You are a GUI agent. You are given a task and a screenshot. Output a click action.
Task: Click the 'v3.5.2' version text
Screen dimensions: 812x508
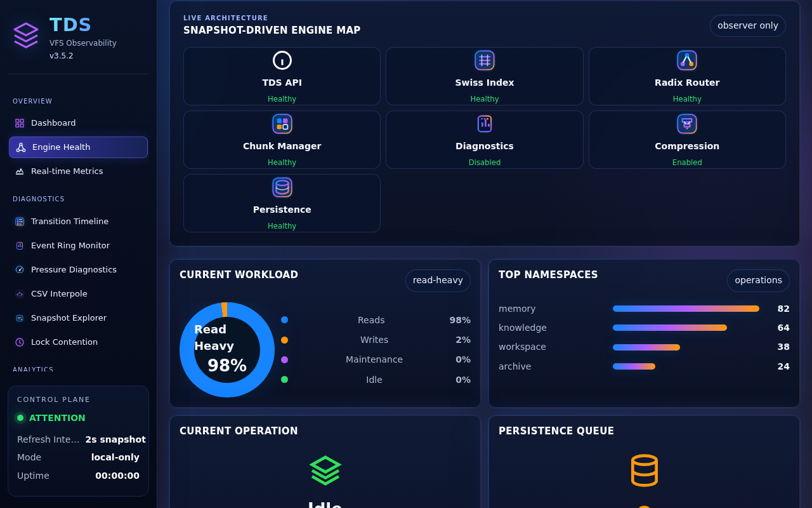click(62, 56)
